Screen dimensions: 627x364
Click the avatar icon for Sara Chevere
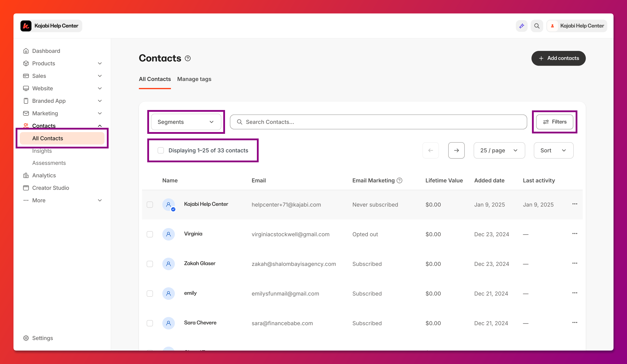point(168,323)
